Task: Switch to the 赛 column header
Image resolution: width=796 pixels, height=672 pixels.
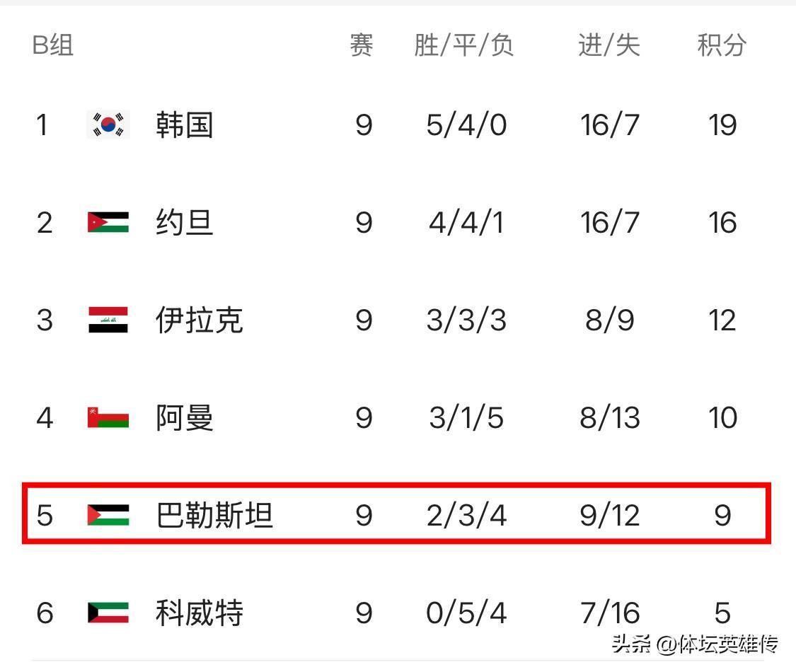Action: [362, 45]
